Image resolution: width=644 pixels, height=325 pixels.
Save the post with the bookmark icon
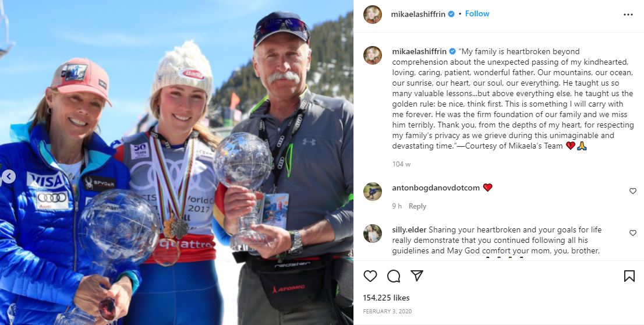[x=629, y=276]
